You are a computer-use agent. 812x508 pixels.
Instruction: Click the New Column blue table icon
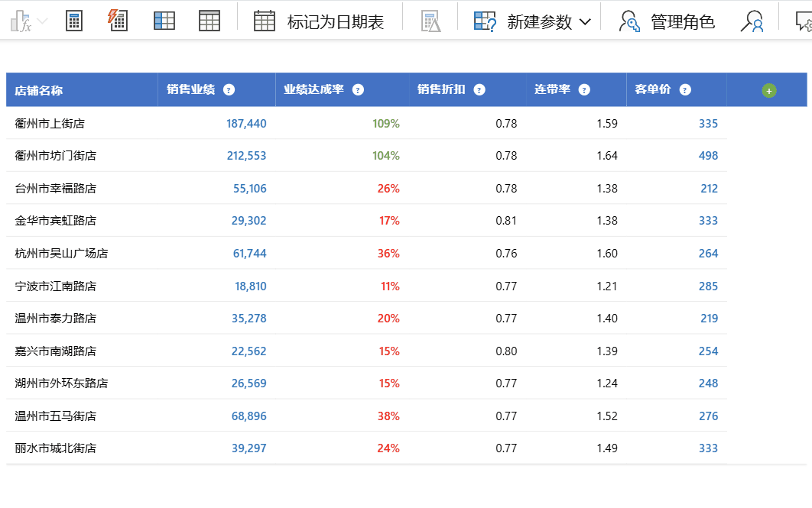(164, 21)
